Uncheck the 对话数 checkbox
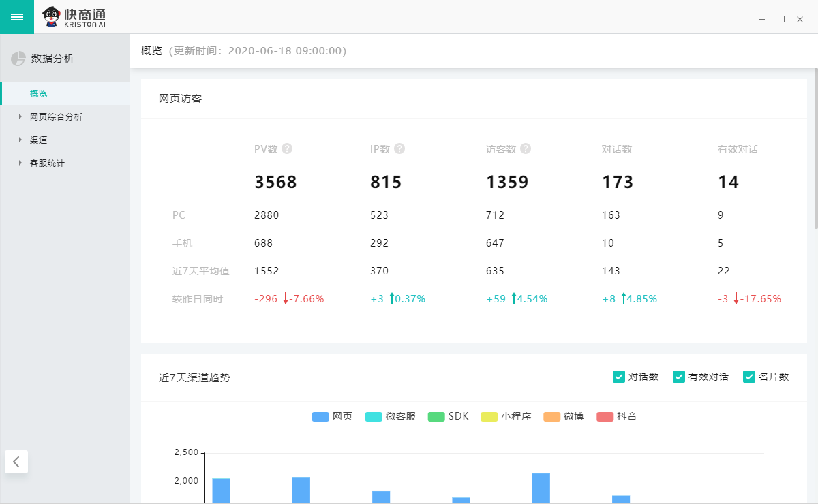818x504 pixels. 619,377
